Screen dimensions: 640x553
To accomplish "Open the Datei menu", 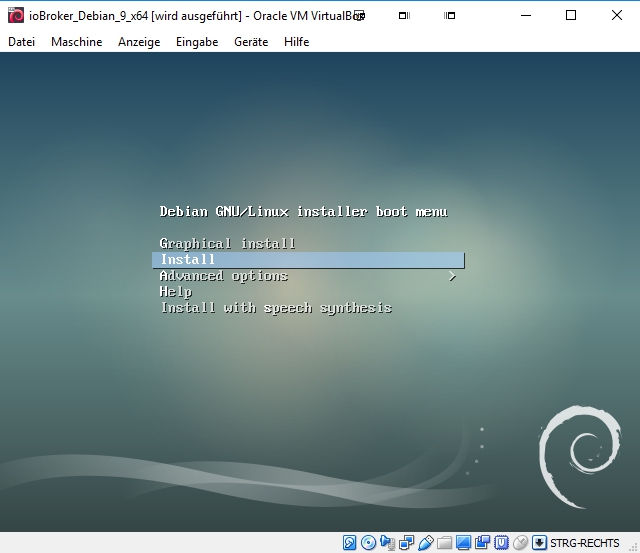I will point(22,42).
